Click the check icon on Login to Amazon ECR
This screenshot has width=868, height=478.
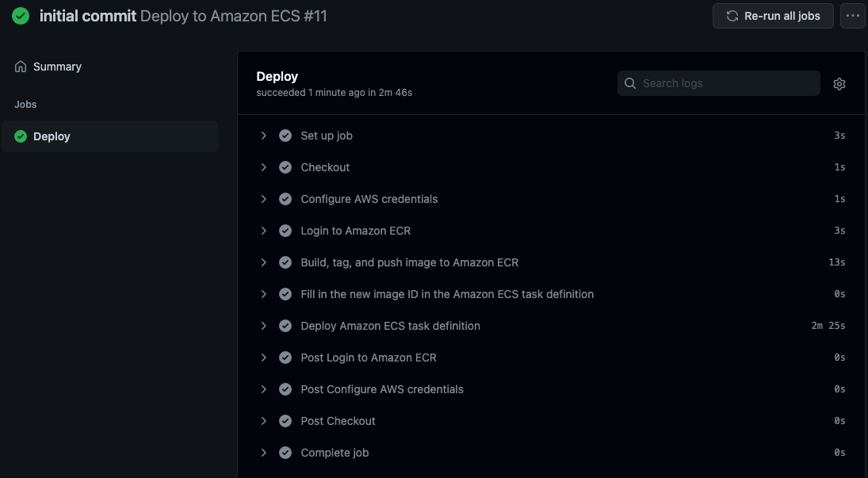[285, 231]
